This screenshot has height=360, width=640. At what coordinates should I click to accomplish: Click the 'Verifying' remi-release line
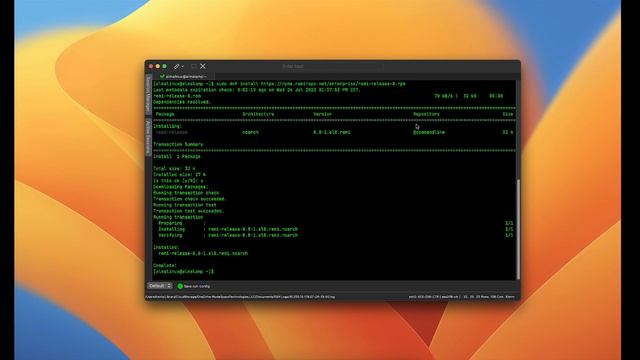tap(228, 235)
